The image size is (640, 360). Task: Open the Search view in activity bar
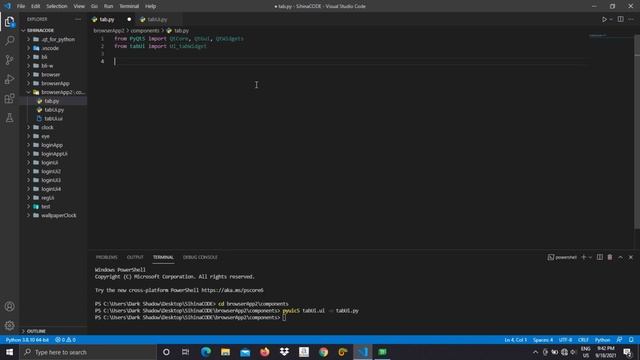click(9, 40)
